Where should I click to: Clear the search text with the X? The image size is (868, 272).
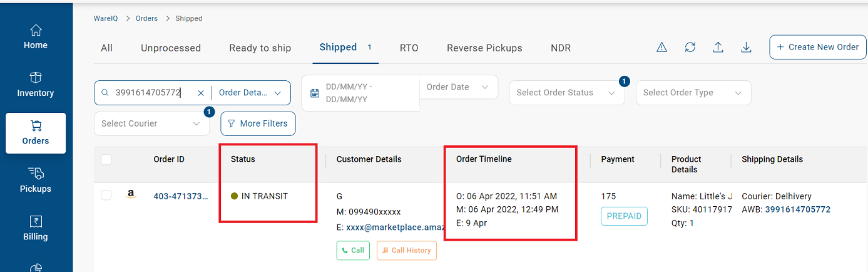click(201, 93)
